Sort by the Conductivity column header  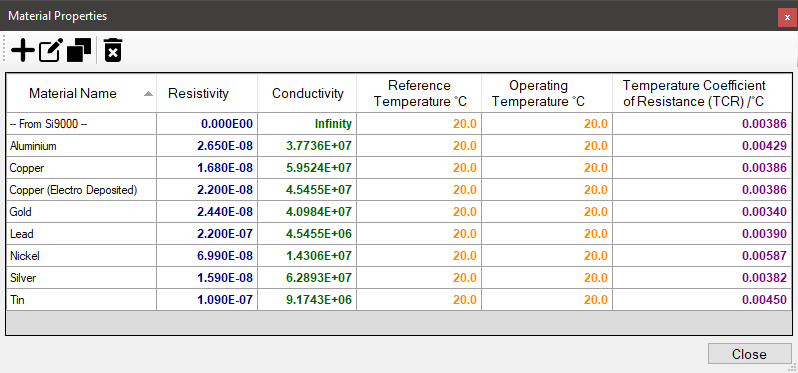click(x=307, y=94)
